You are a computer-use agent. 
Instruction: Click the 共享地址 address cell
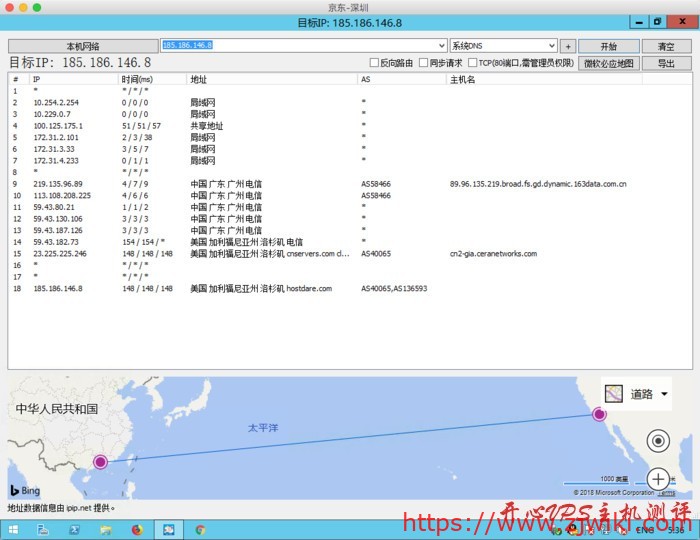(x=207, y=126)
